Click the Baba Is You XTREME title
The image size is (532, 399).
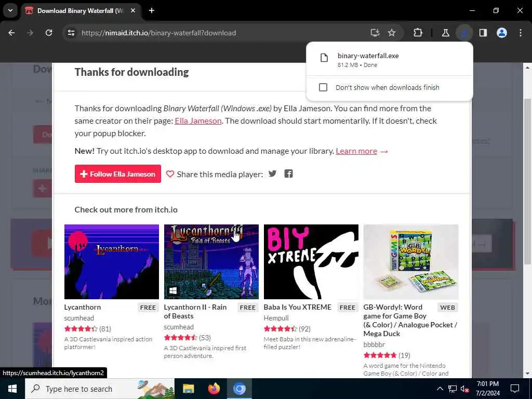coord(297,307)
